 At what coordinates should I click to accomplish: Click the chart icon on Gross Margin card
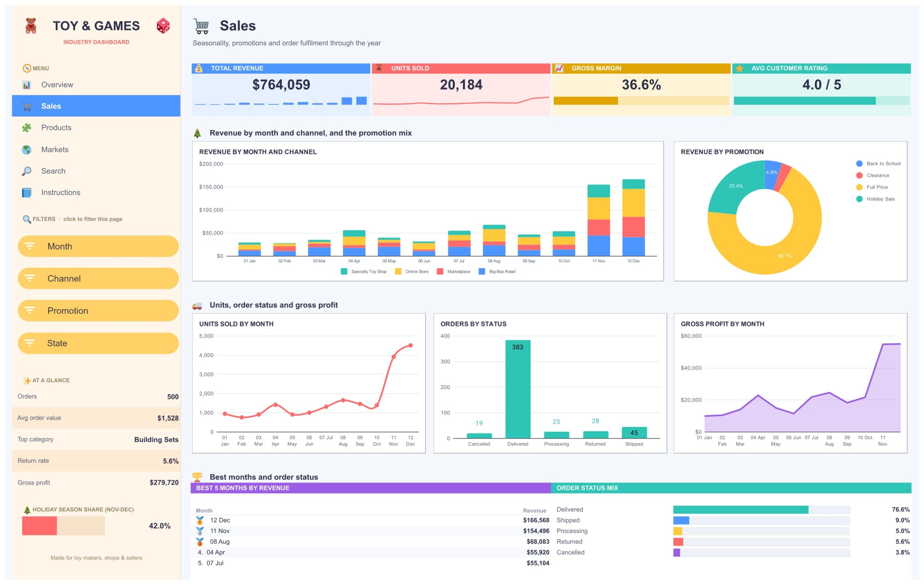click(559, 68)
